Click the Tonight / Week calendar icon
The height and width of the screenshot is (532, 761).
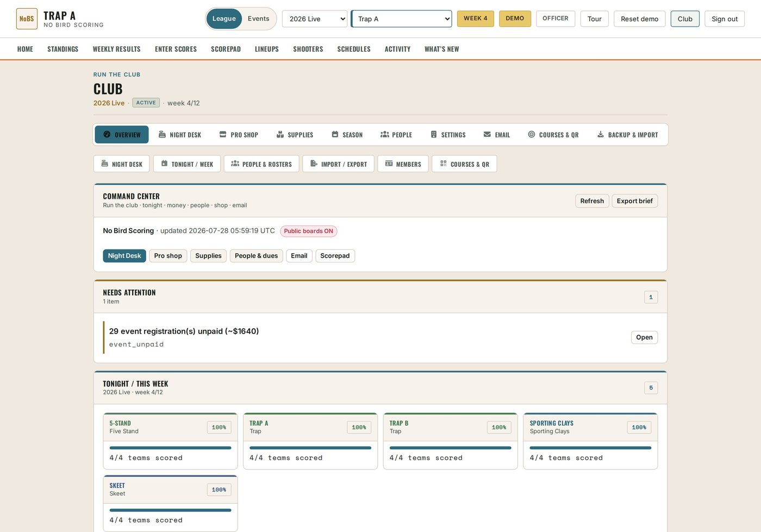[164, 164]
